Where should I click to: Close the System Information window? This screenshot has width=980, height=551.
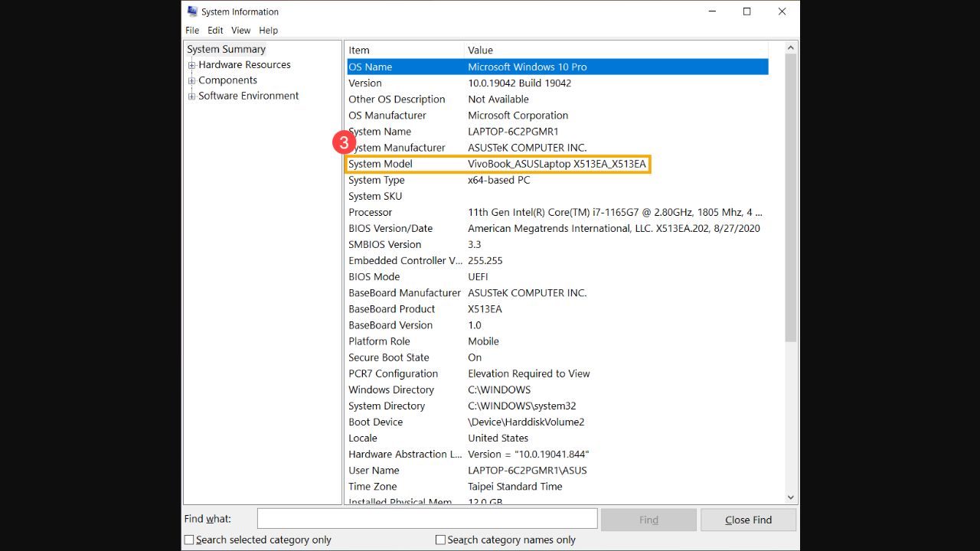pyautogui.click(x=782, y=11)
